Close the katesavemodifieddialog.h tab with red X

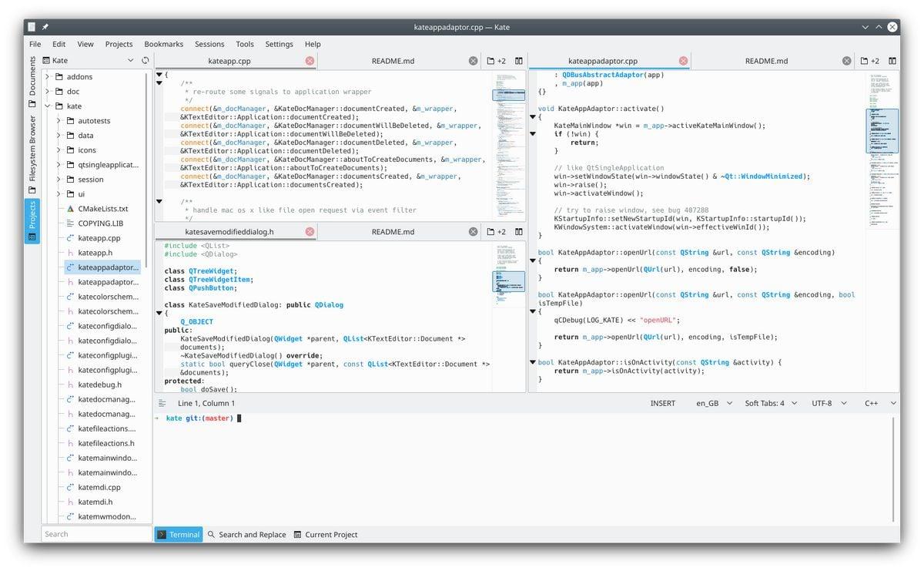(310, 232)
